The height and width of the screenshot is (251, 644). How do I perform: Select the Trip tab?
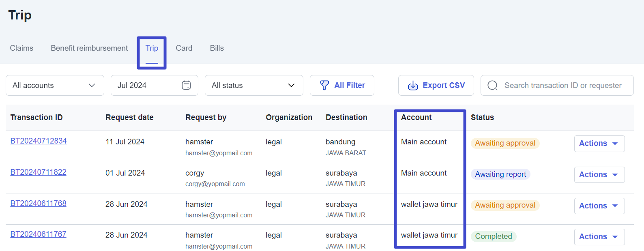pyautogui.click(x=152, y=48)
